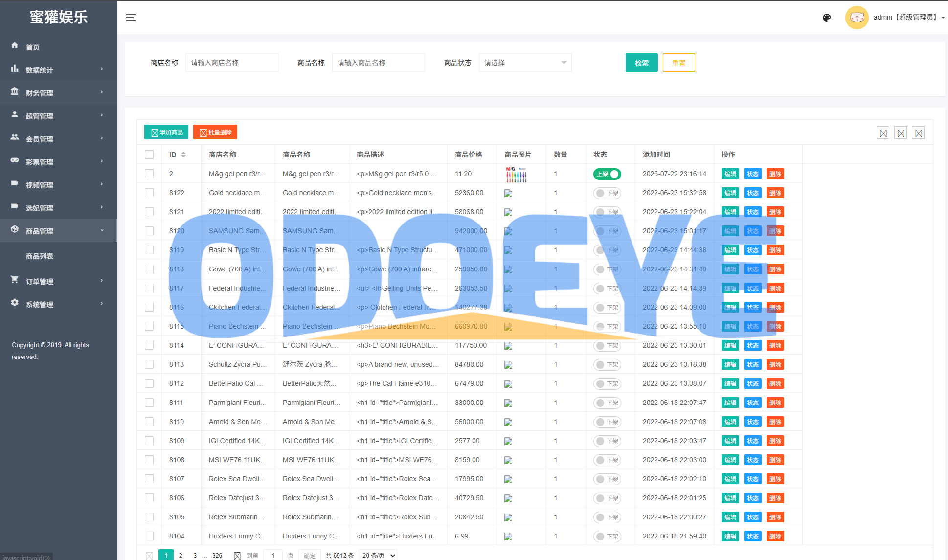The width and height of the screenshot is (948, 560).
Task: Open the 20 条/页 page size dropdown
Action: (x=378, y=556)
